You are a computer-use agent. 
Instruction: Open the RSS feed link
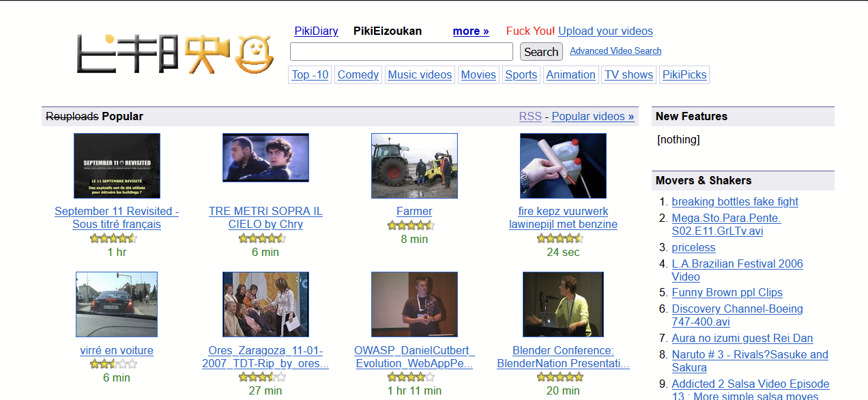point(530,116)
